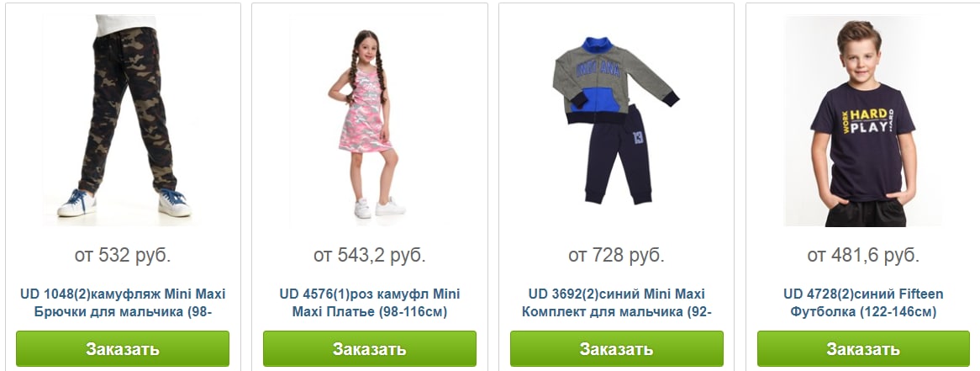
Task: Open the pink camouflage dress product photo
Action: pyautogui.click(x=369, y=120)
